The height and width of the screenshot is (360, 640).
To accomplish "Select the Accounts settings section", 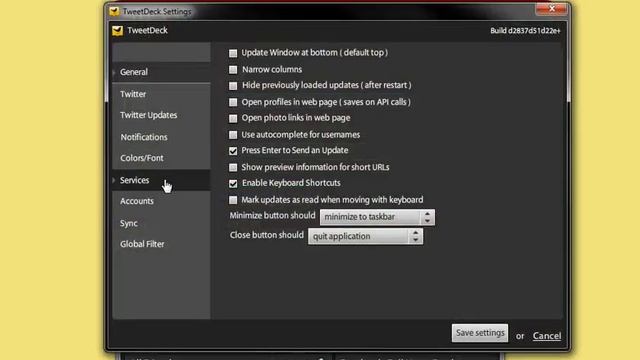I will point(161,201).
